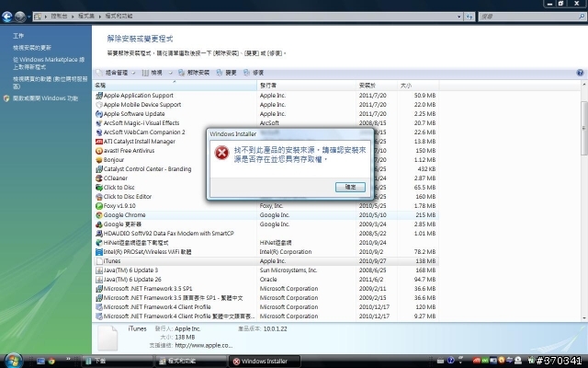This screenshot has width=588, height=368.
Task: Click the Uninstall (解除安裝) toolbar button
Action: click(194, 73)
